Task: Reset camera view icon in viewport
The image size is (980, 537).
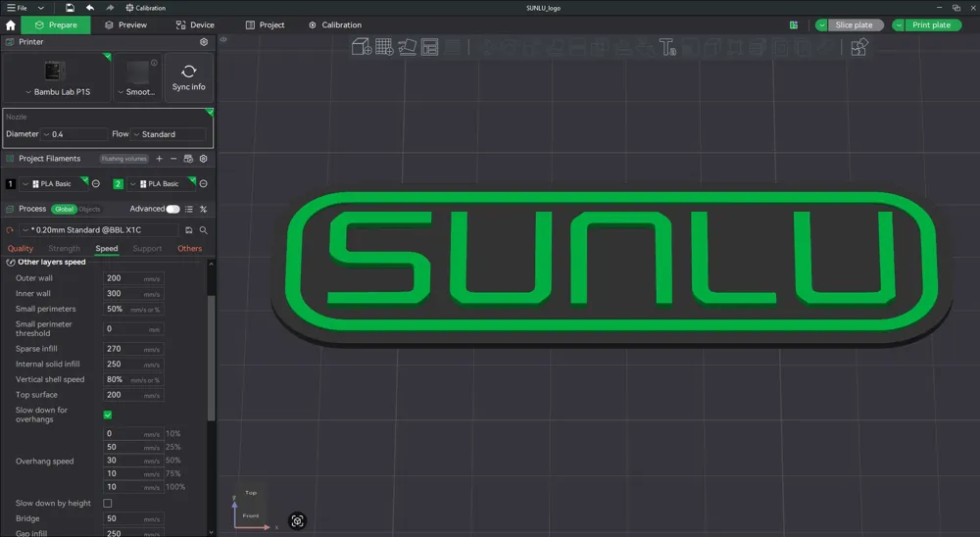Action: 298,520
